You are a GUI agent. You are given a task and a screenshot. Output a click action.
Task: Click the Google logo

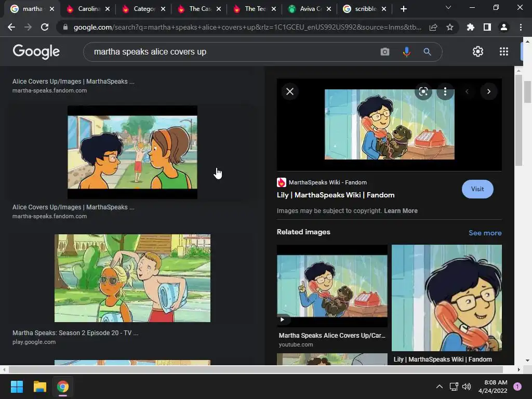[36, 51]
